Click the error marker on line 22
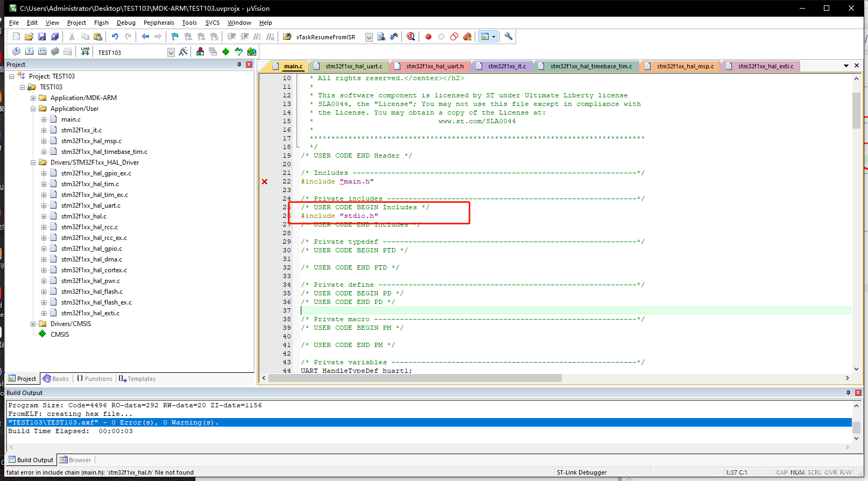This screenshot has width=868, height=481. [265, 182]
